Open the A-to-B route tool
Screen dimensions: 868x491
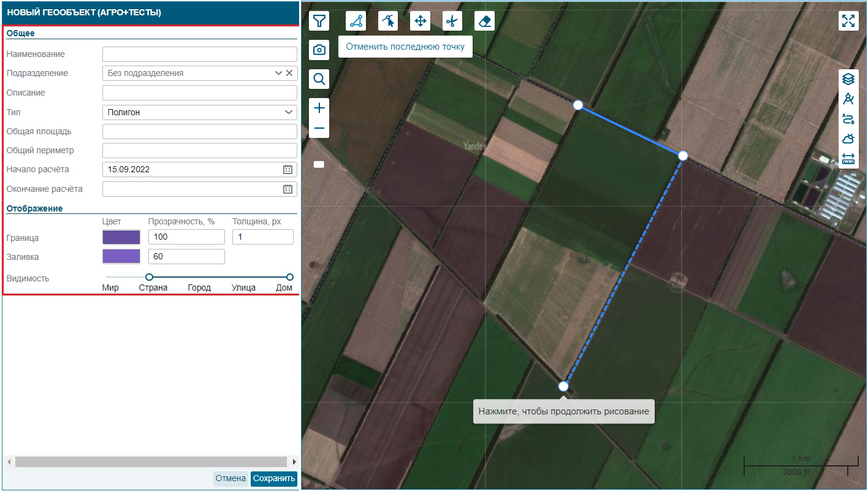848,119
